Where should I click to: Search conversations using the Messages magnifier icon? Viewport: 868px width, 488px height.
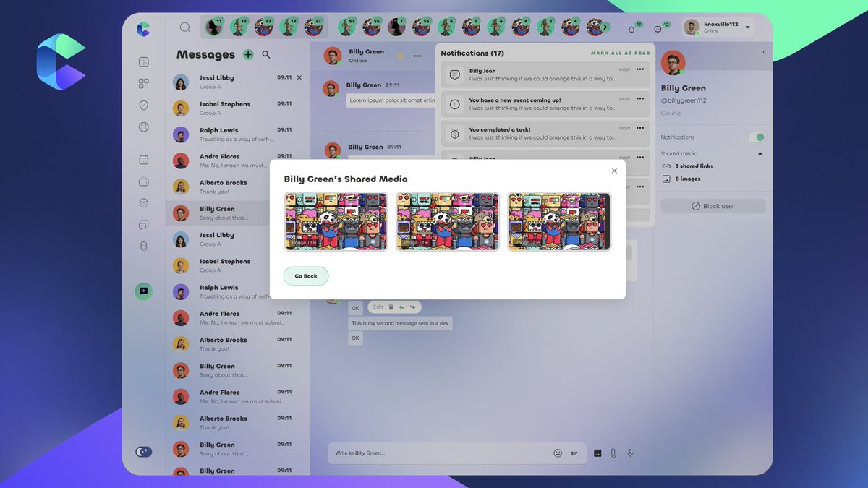tap(266, 54)
